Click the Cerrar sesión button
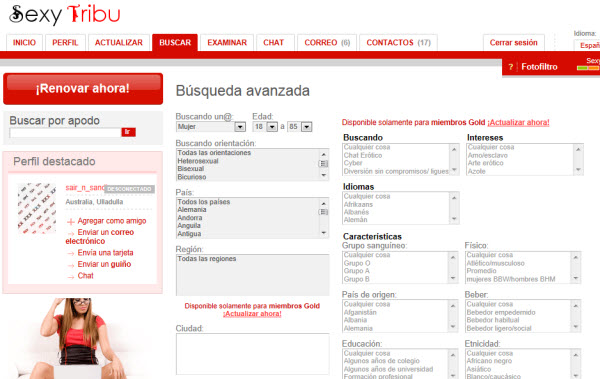Image resolution: width=600 pixels, height=379 pixels. [x=514, y=42]
